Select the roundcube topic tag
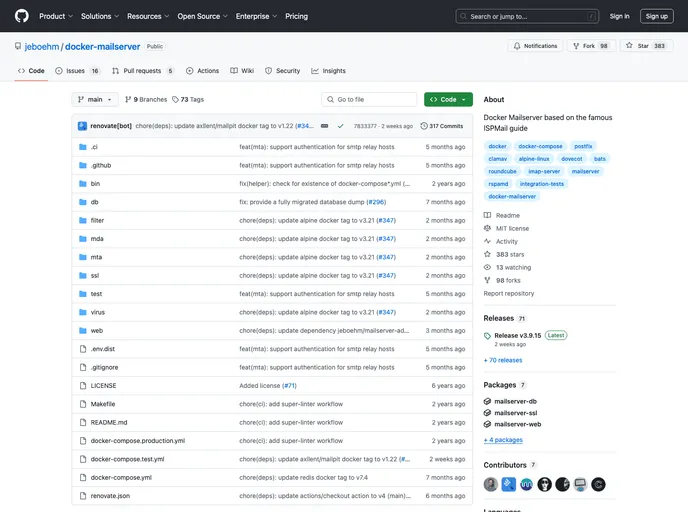688x512 pixels. pyautogui.click(x=502, y=172)
